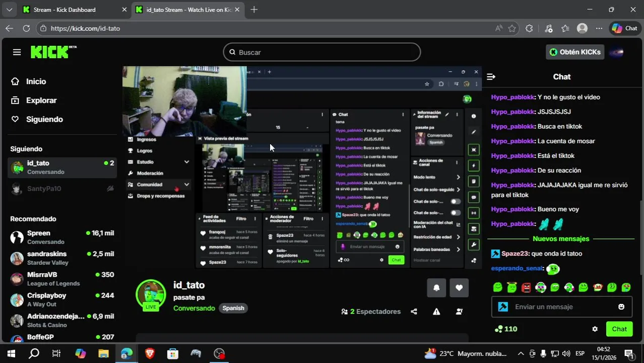
Task: Open Siguiendo in sidebar
Action: click(x=37, y=119)
